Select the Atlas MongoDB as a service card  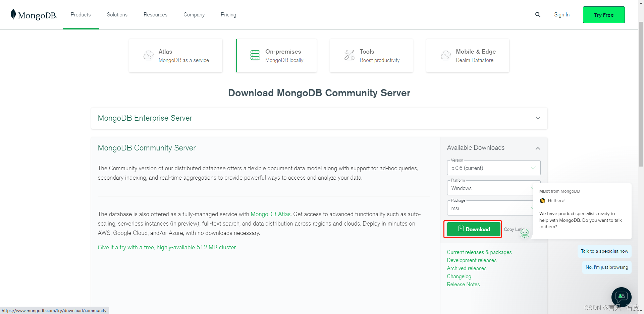(x=176, y=56)
